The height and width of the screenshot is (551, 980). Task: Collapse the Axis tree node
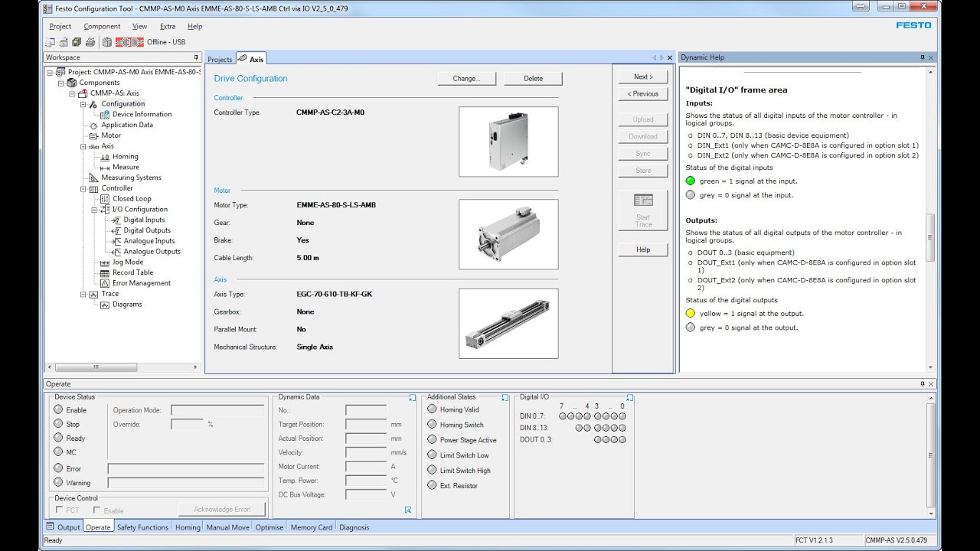83,146
